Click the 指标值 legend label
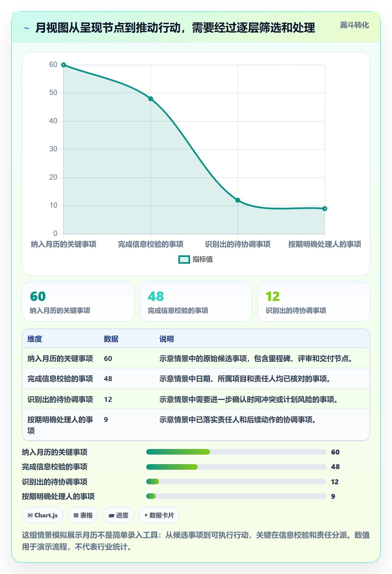The image size is (392, 574). [x=203, y=260]
